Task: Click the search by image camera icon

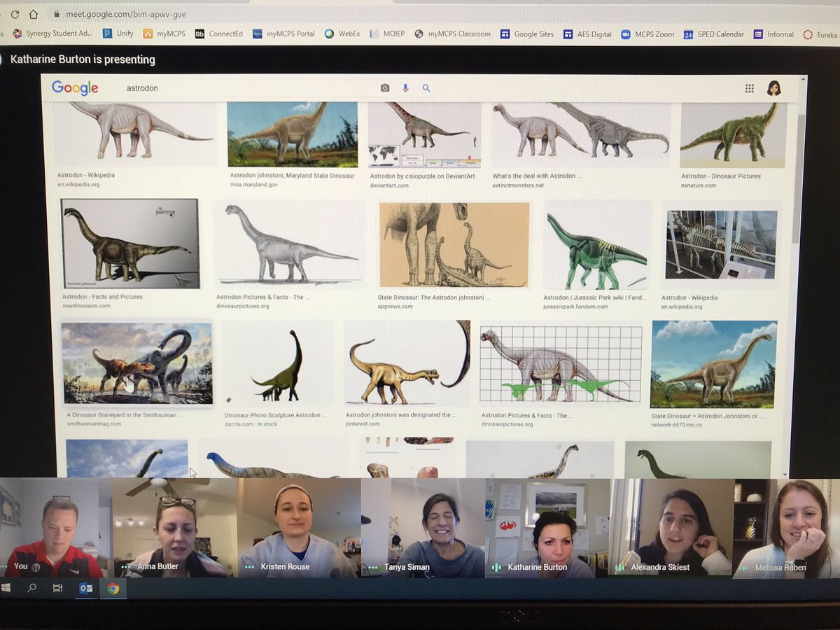Action: (384, 88)
